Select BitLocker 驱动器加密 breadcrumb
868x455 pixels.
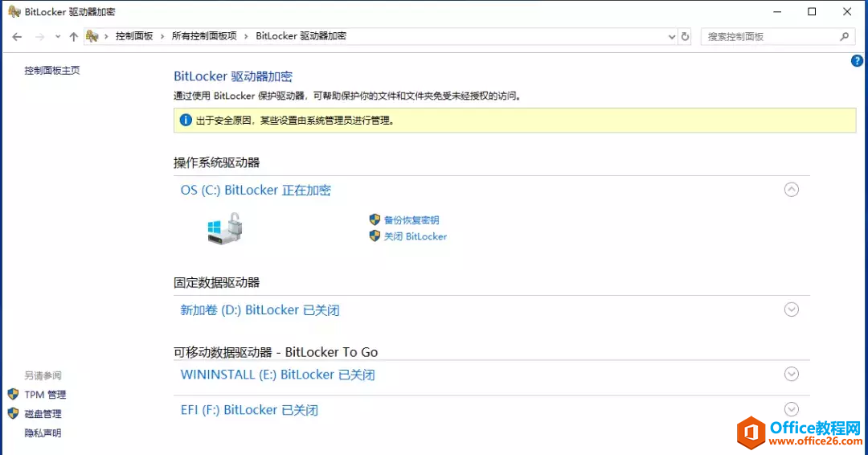301,36
